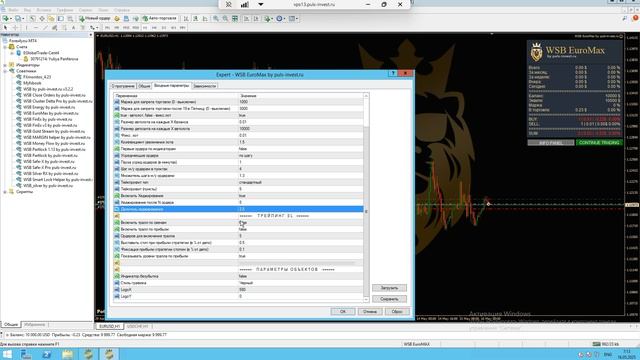Viewport: 640px width, 360px height.
Task: Select the 'Включить Хеджирование' parameter row
Action: [x=238, y=196]
